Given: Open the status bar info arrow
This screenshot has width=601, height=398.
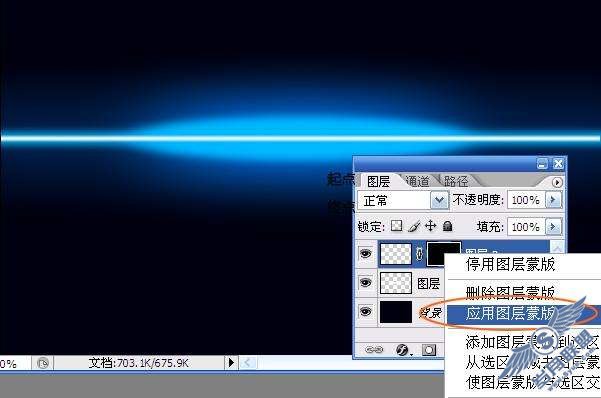Looking at the screenshot, I should pyautogui.click(x=231, y=362).
